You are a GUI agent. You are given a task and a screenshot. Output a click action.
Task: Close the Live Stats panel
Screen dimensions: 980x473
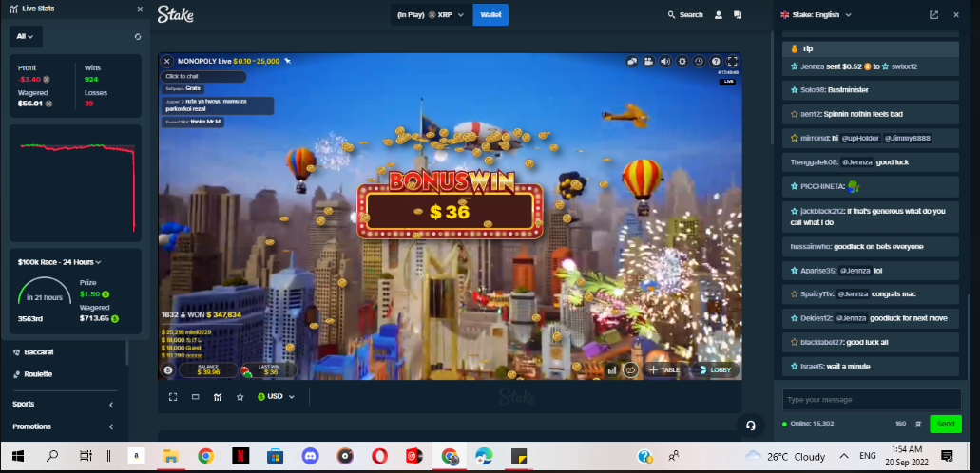(140, 9)
